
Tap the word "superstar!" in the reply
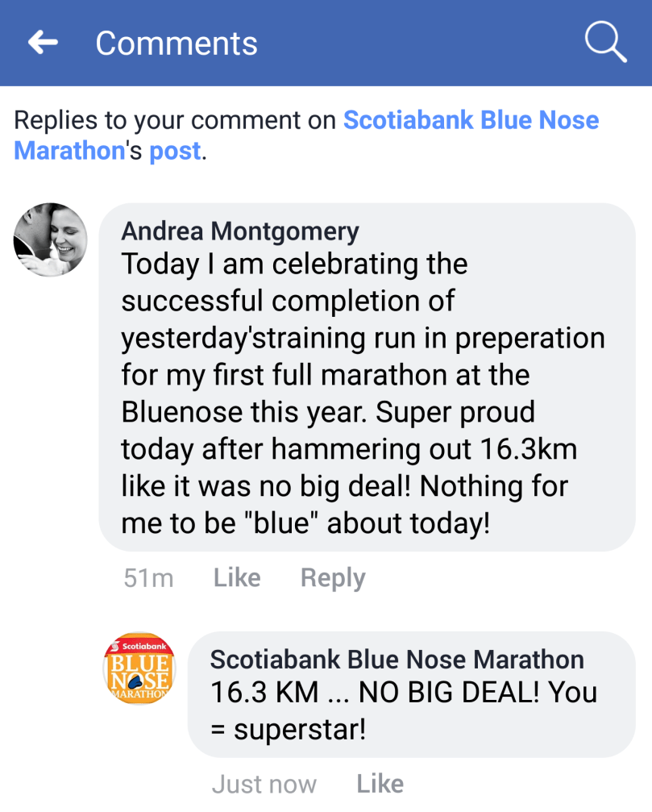tap(300, 730)
